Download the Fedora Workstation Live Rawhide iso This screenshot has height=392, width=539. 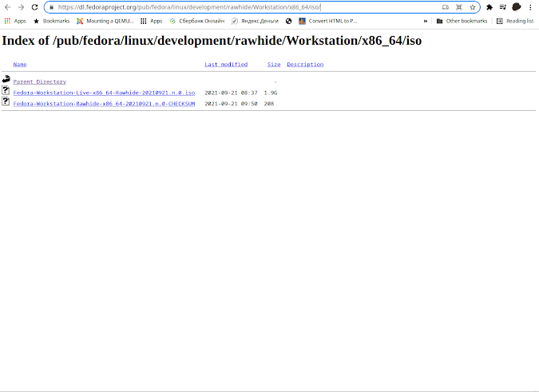pos(104,93)
